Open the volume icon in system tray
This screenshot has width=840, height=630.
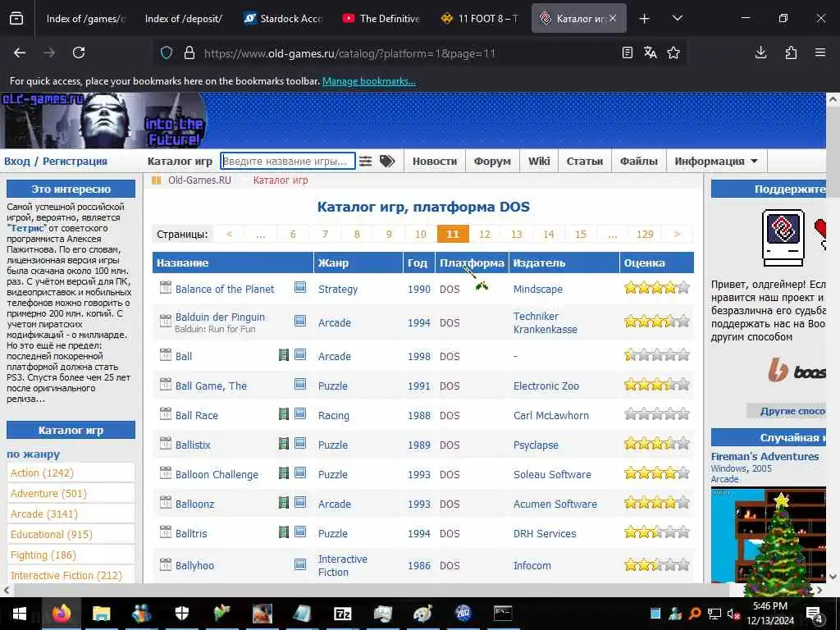733,614
